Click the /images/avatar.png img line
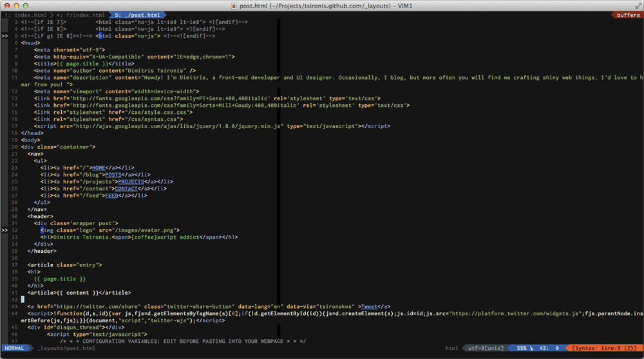The height and width of the screenshot is (359, 644). coord(110,230)
